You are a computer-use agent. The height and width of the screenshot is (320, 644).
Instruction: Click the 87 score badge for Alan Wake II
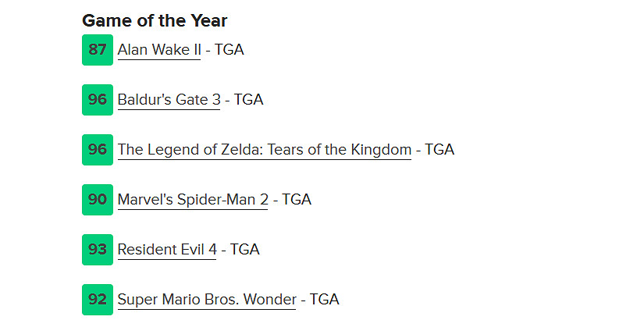(x=98, y=50)
